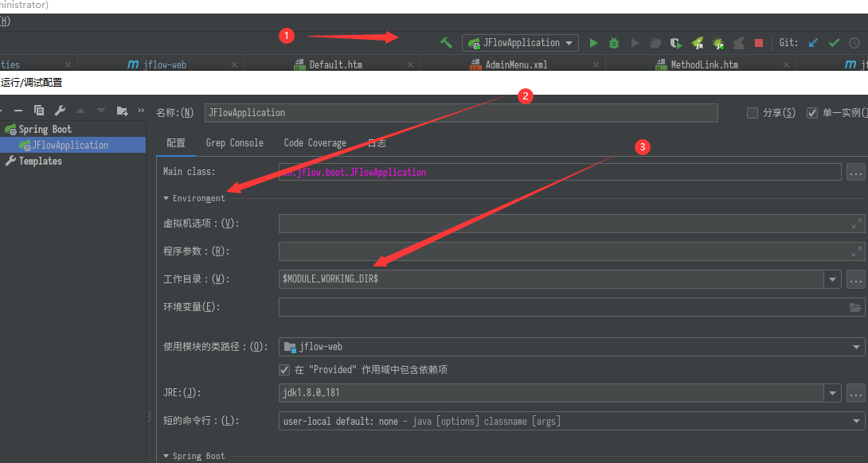
Task: Start debugging with the green bug icon
Action: [614, 43]
